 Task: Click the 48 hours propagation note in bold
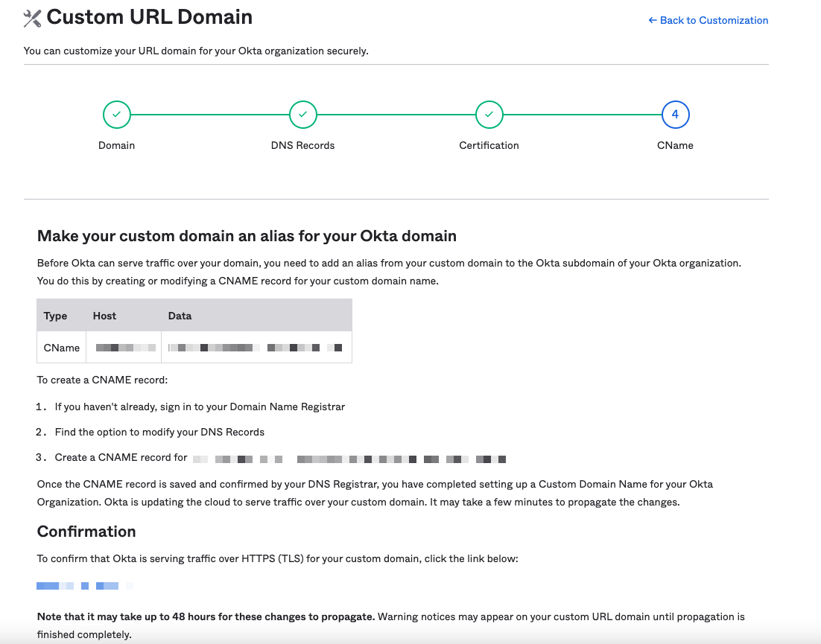pyautogui.click(x=206, y=616)
